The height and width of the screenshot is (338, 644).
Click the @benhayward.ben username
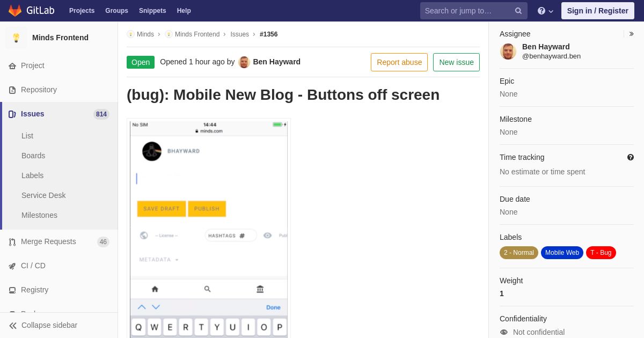click(551, 56)
